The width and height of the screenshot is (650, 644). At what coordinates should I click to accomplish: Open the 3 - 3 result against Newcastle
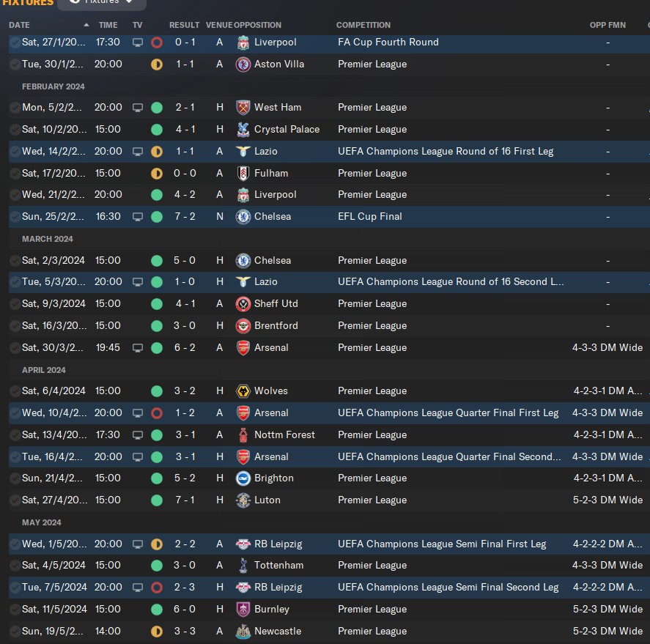[x=185, y=631]
